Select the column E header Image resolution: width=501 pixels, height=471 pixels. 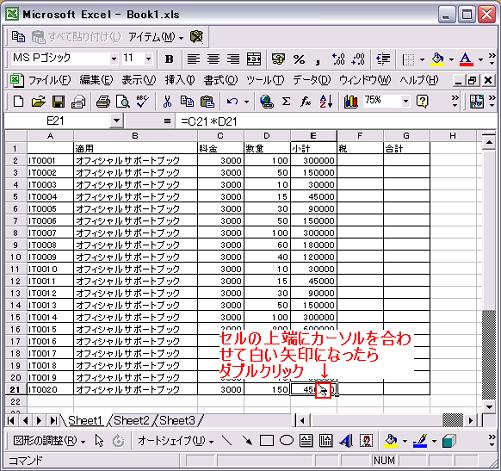pos(313,136)
